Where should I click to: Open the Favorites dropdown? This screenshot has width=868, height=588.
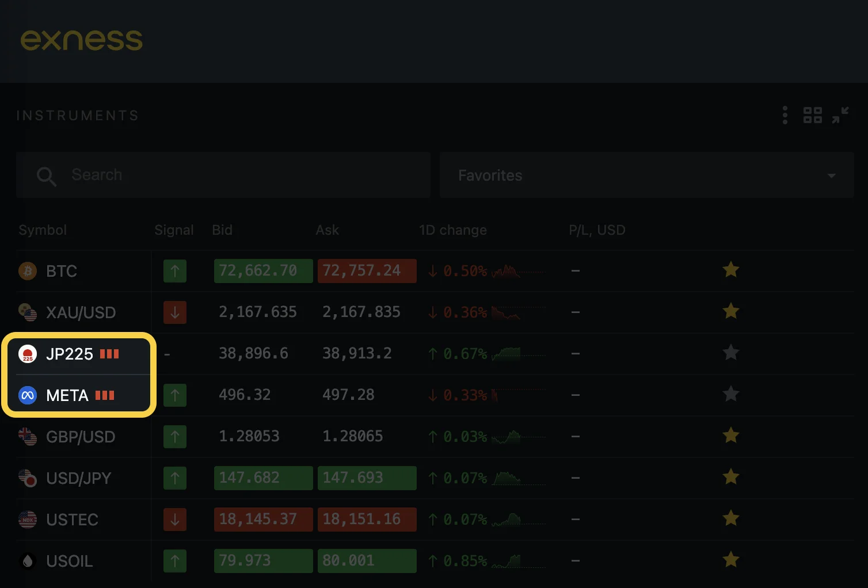tap(647, 175)
